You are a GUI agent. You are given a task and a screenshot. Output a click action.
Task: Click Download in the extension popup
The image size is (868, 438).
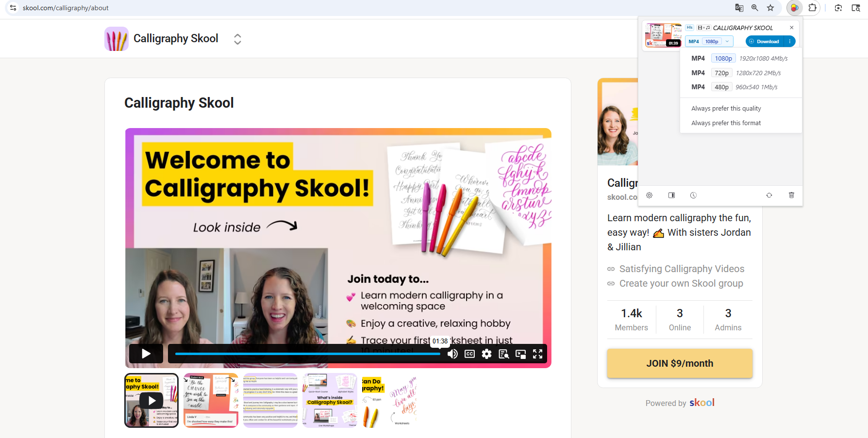[764, 41]
